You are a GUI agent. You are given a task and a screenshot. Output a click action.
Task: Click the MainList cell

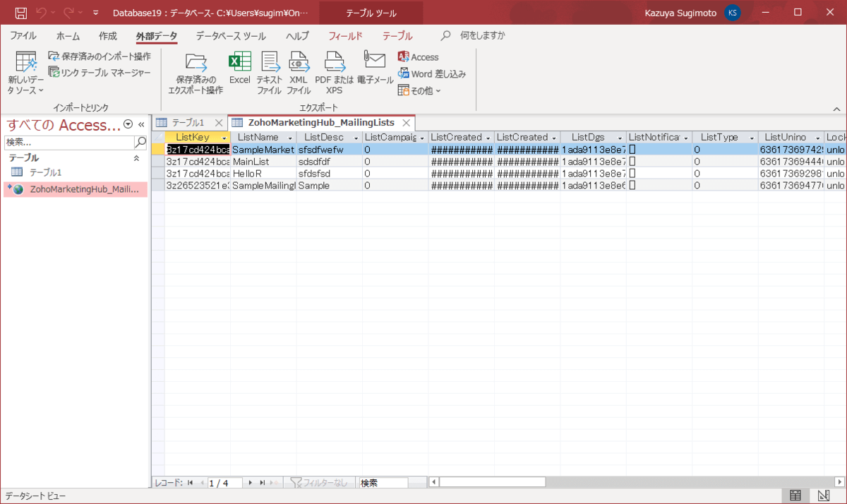pyautogui.click(x=263, y=162)
